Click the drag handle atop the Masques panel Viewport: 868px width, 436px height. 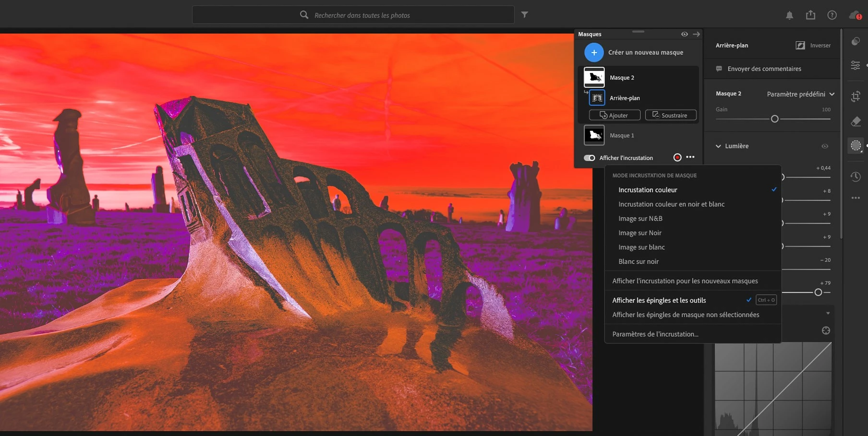click(638, 32)
